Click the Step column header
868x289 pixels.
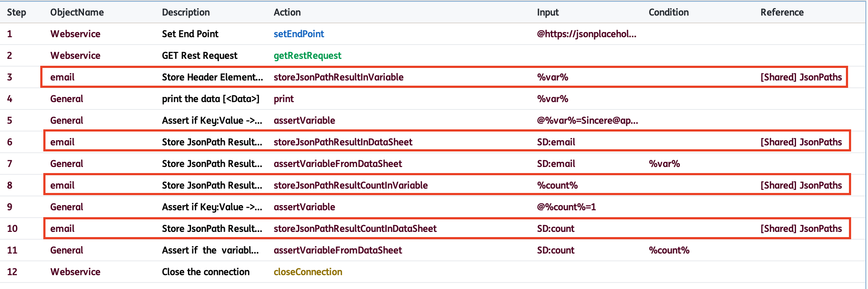click(x=16, y=12)
